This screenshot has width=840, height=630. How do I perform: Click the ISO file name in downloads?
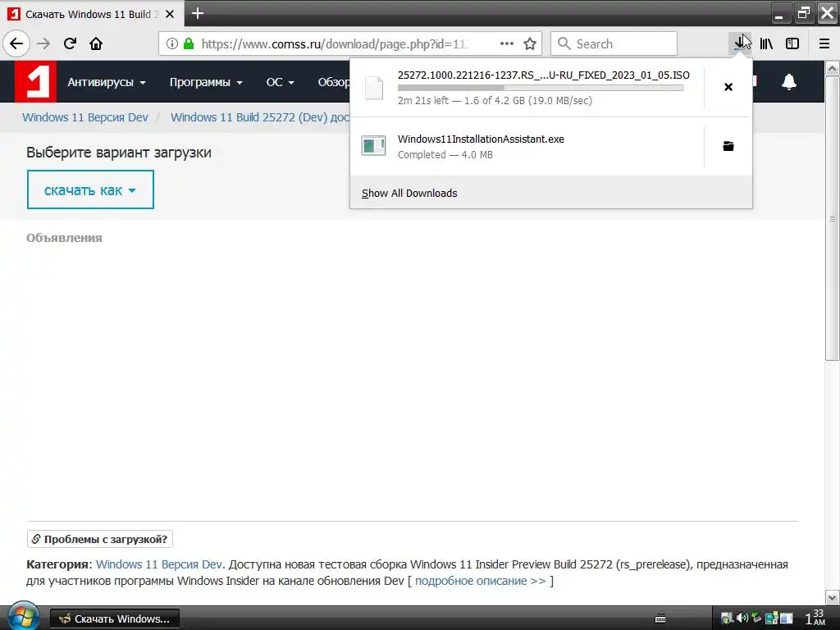[x=543, y=75]
